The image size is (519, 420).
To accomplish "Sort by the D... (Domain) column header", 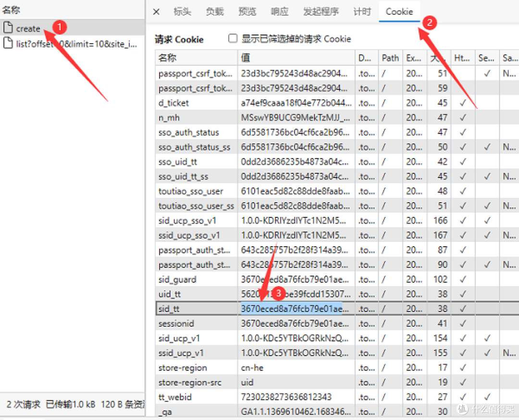I will pos(366,58).
